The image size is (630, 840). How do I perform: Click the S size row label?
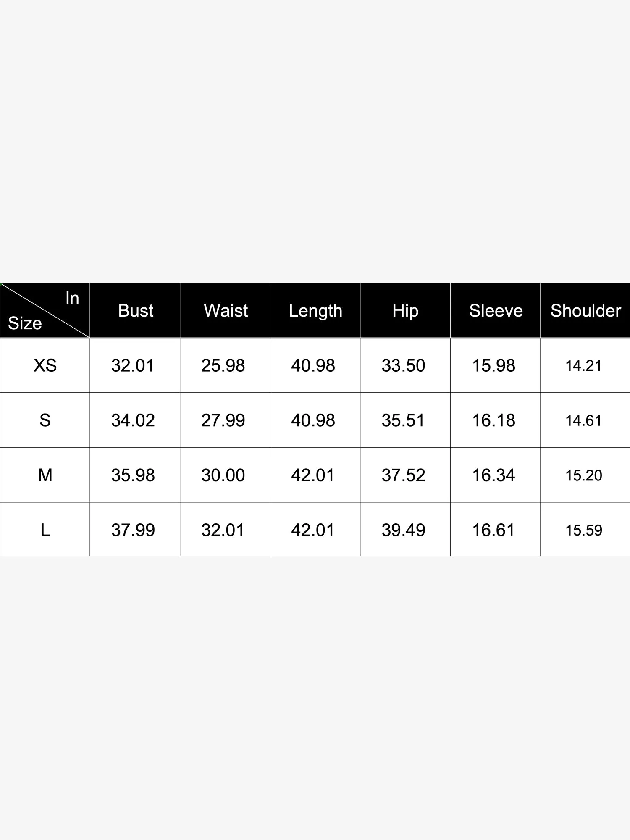point(45,420)
